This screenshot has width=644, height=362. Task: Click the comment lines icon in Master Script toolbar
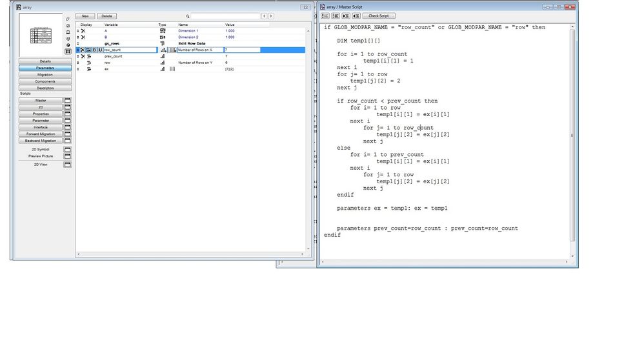click(325, 15)
